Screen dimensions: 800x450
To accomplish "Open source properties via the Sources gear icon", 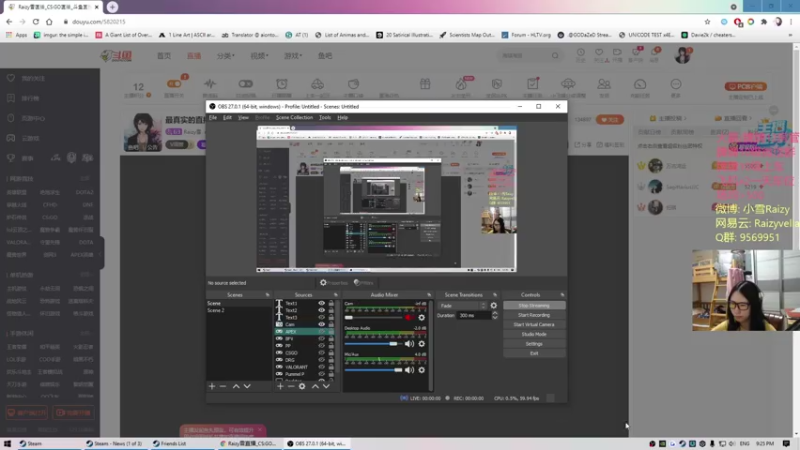I will [302, 386].
